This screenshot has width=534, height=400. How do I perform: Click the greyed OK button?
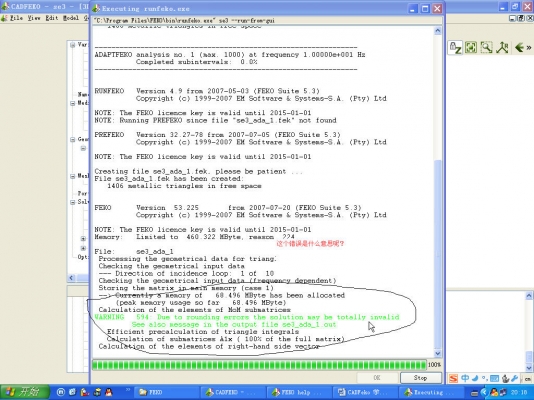[377, 378]
